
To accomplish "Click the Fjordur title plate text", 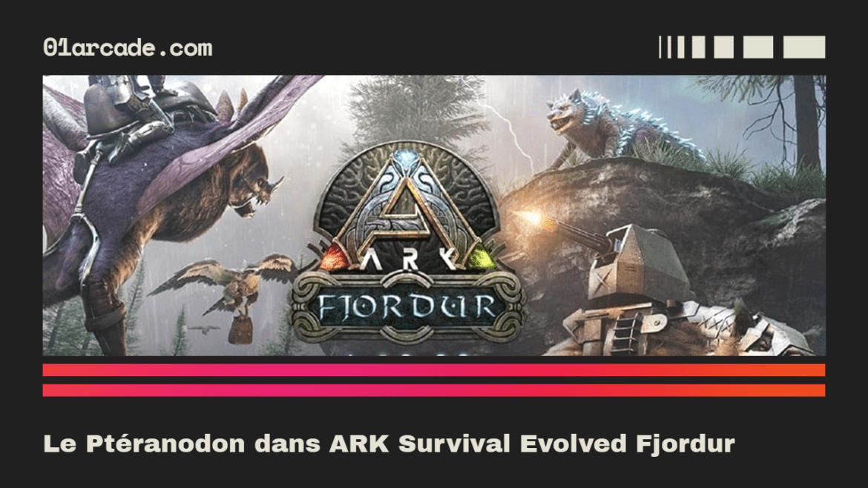I will (x=407, y=308).
